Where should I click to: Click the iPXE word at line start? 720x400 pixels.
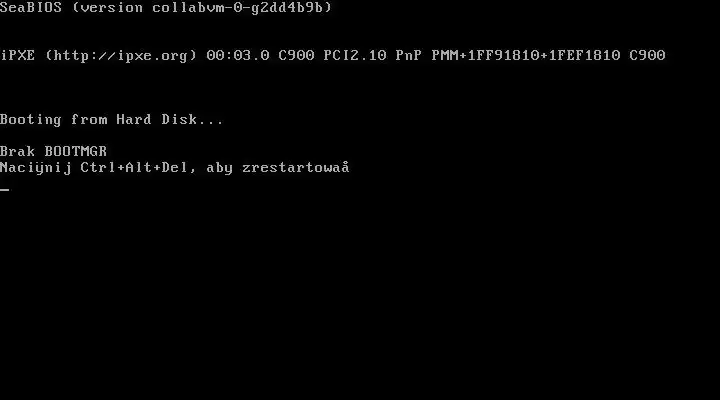click(17, 56)
